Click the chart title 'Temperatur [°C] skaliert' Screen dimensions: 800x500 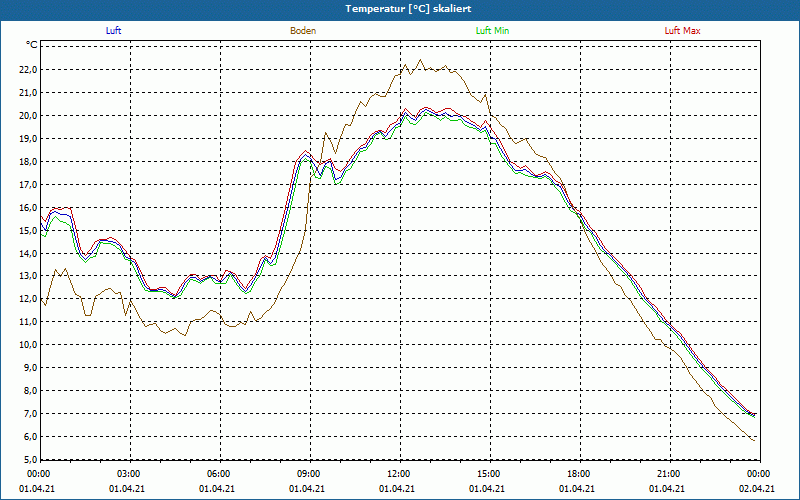coord(408,9)
